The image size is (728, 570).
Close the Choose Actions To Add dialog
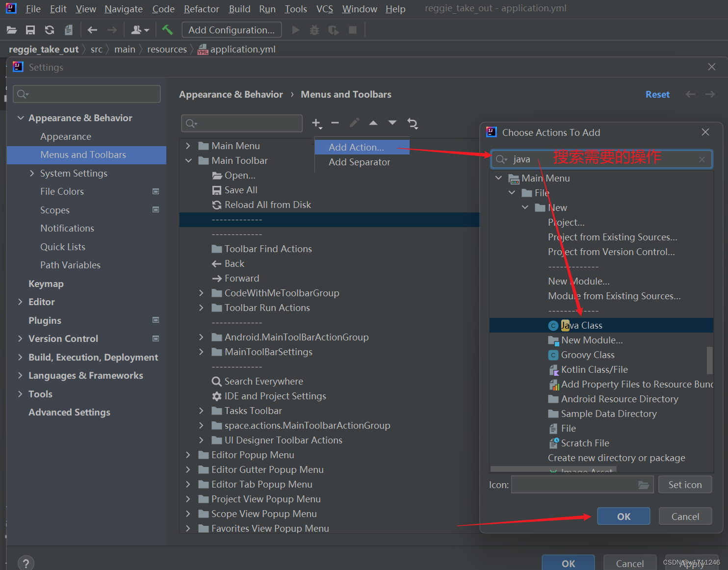pos(705,132)
